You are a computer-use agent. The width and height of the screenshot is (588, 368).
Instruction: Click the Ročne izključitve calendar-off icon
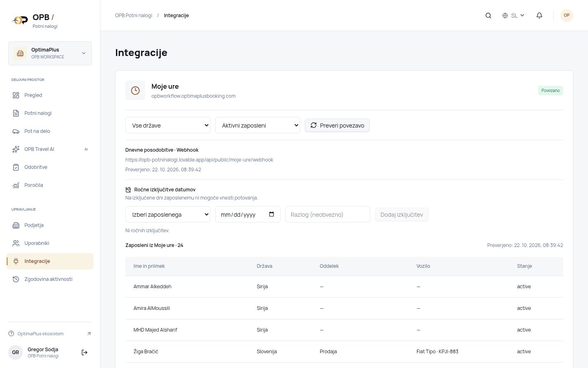pyautogui.click(x=128, y=190)
